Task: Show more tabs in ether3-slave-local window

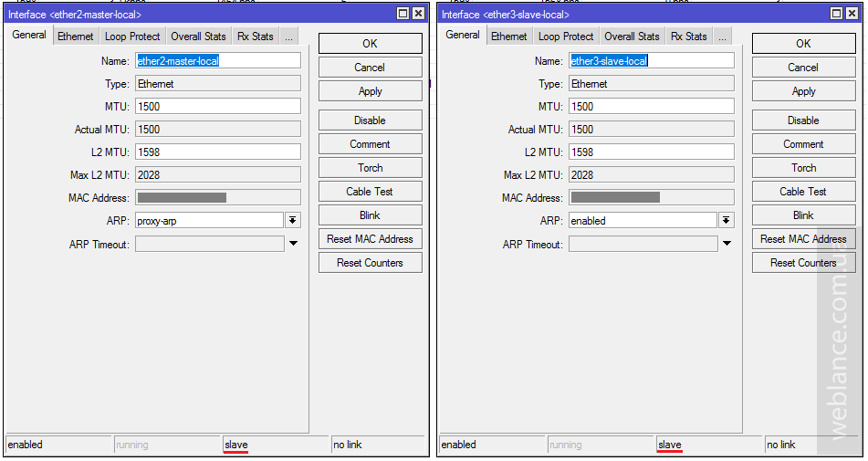Action: tap(722, 37)
